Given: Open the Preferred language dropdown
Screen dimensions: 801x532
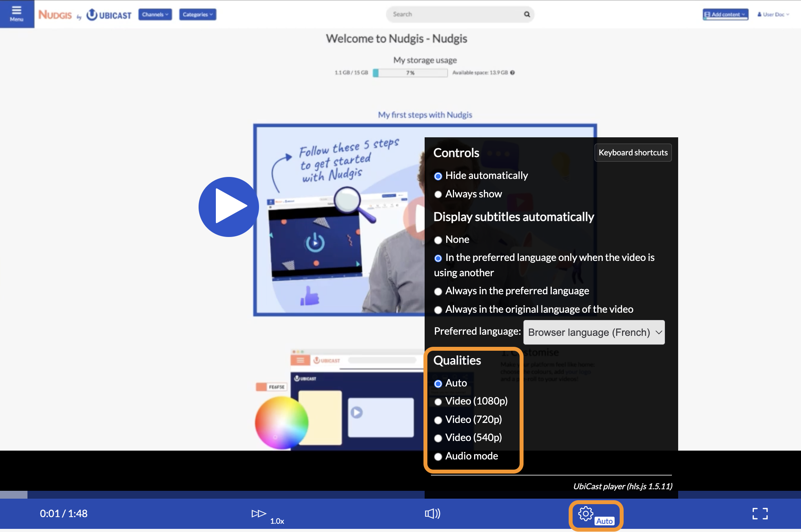Looking at the screenshot, I should [594, 332].
